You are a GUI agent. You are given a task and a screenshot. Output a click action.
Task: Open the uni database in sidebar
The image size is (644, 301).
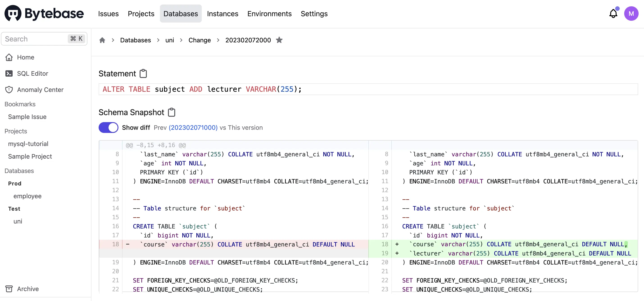pos(18,221)
